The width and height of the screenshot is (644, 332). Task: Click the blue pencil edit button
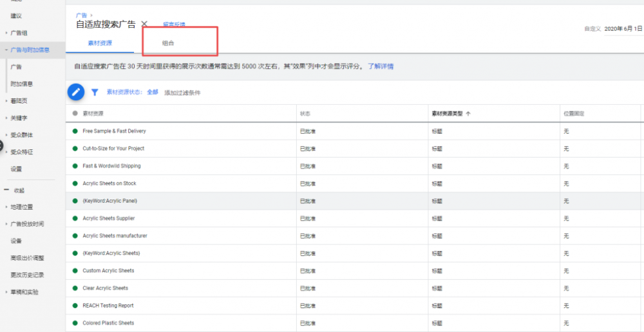point(76,92)
